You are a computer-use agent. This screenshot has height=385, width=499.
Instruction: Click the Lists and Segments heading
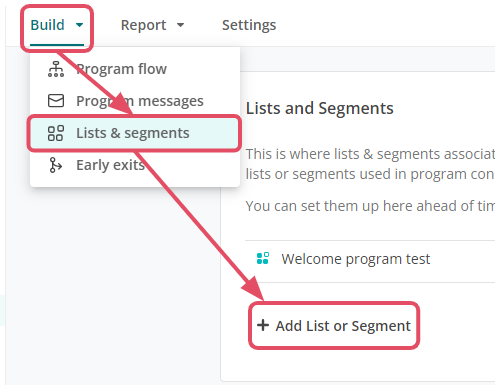tap(320, 109)
